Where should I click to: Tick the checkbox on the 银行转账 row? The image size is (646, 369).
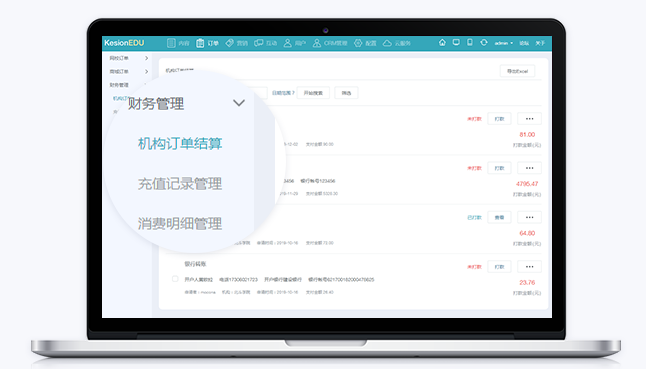point(175,279)
